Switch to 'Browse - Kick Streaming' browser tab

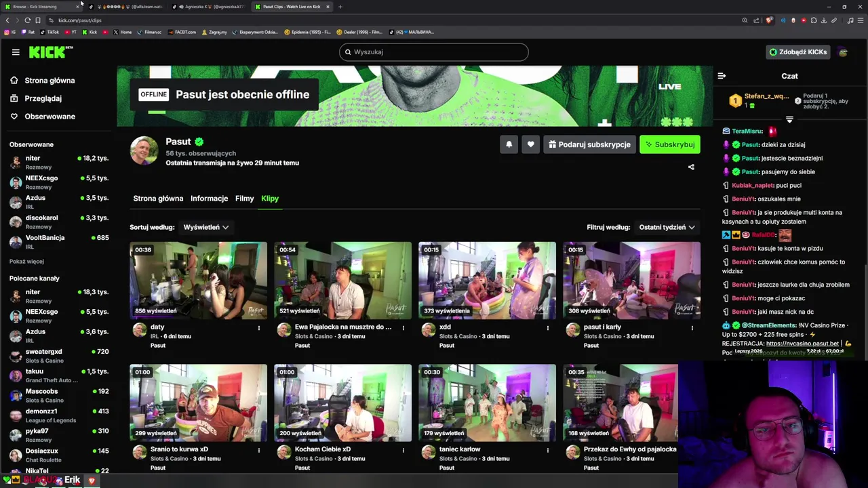point(41,7)
